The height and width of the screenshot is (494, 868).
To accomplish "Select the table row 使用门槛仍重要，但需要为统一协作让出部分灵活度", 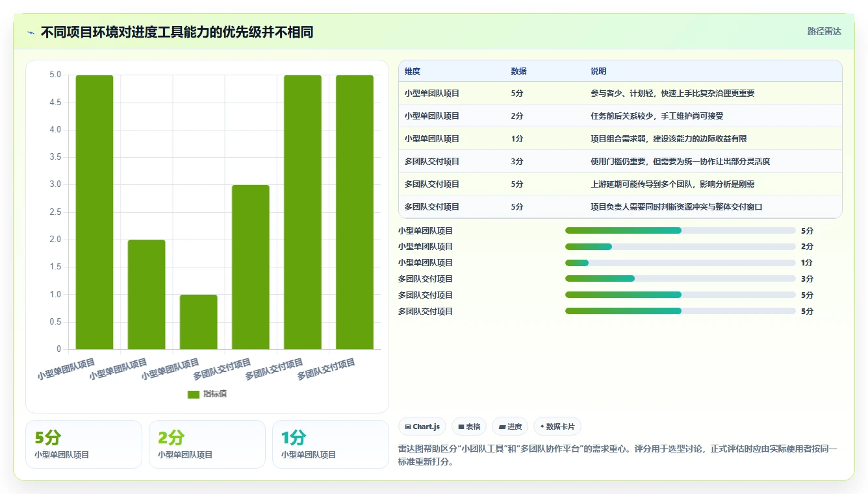I will [620, 161].
